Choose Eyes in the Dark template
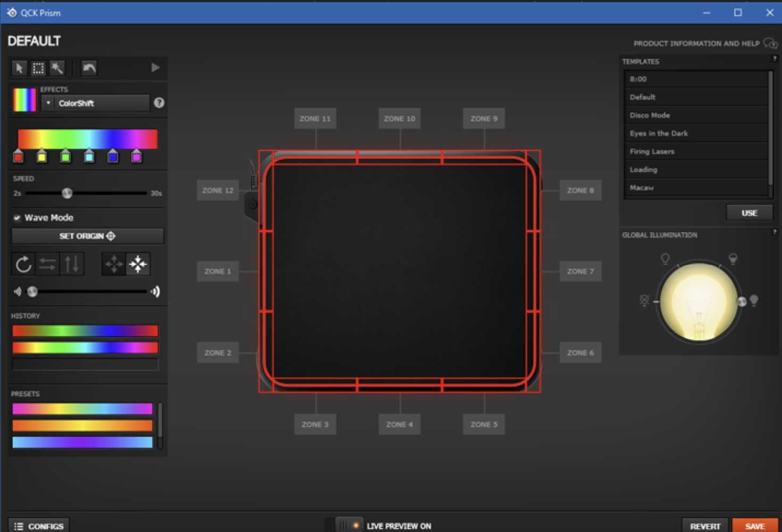 point(696,133)
